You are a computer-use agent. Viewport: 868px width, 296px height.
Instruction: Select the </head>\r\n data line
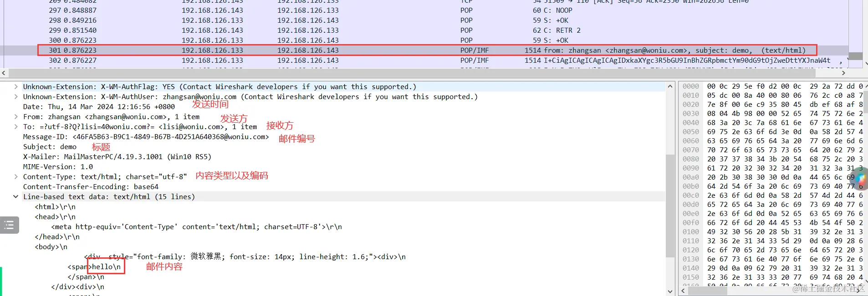click(57, 237)
